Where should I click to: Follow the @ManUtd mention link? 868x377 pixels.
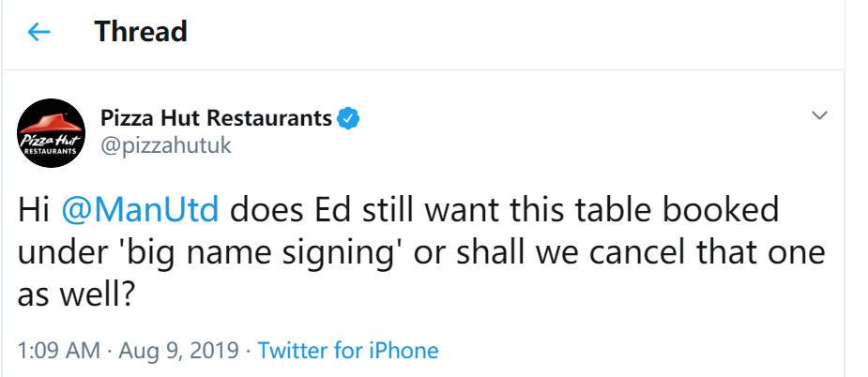(x=140, y=210)
